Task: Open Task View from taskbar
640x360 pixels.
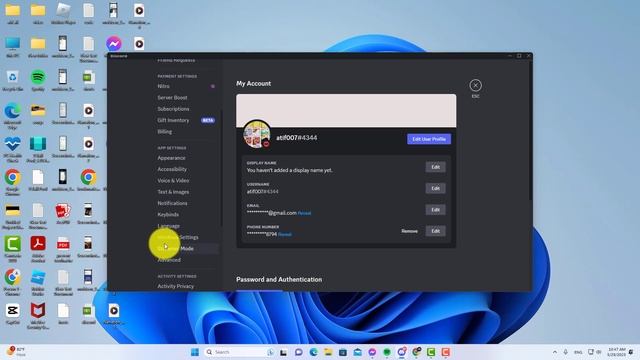Action: (x=283, y=352)
